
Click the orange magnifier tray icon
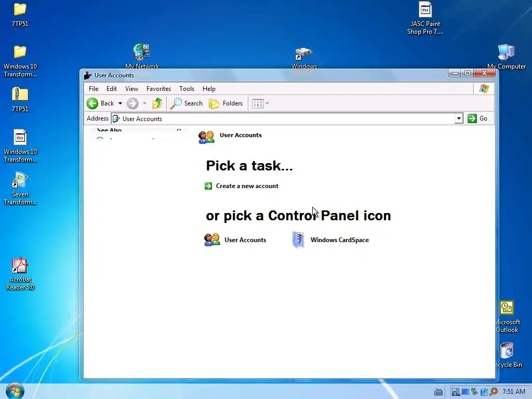[x=494, y=392]
